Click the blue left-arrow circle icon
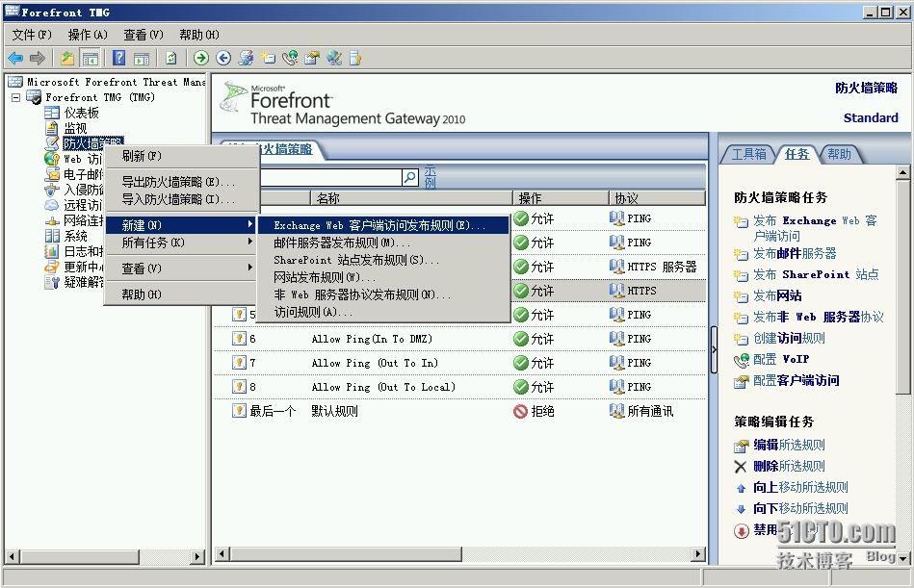This screenshot has width=914, height=588. tap(223, 58)
